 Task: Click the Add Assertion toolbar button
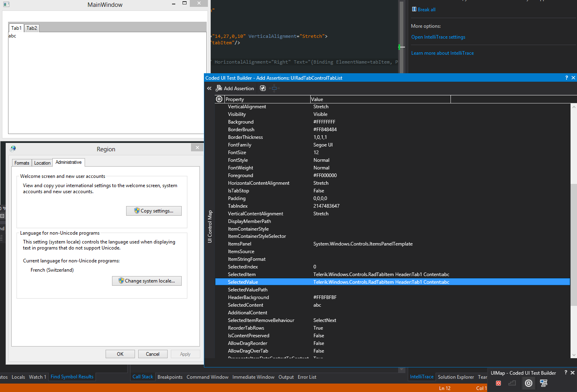235,88
